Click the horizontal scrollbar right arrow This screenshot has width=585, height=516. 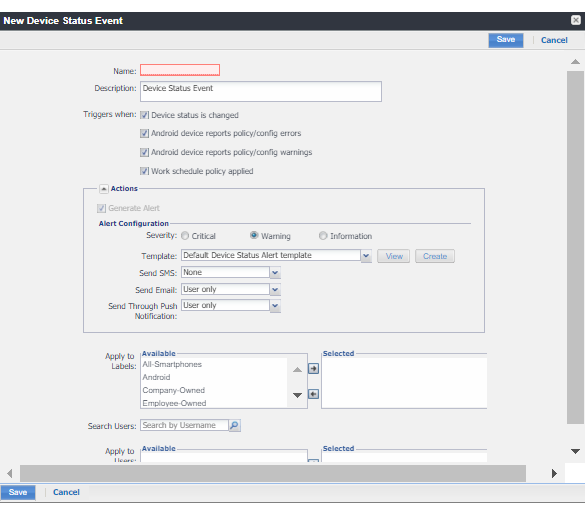(554, 473)
